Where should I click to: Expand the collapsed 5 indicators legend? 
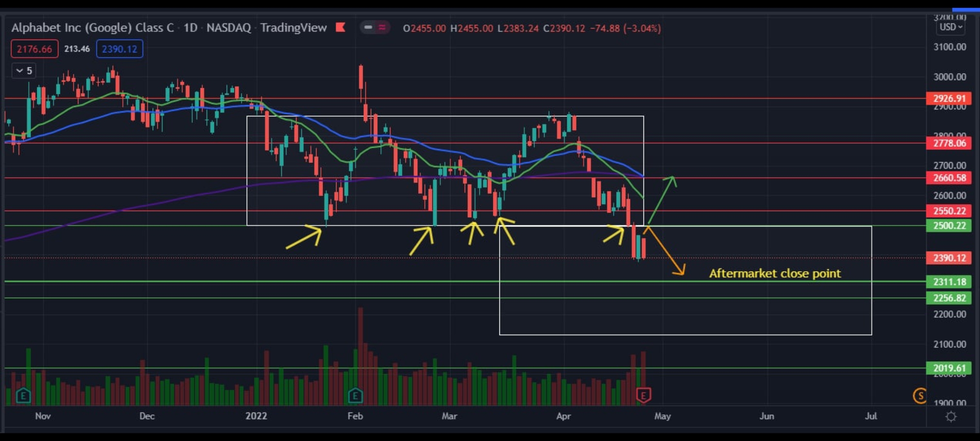click(24, 71)
